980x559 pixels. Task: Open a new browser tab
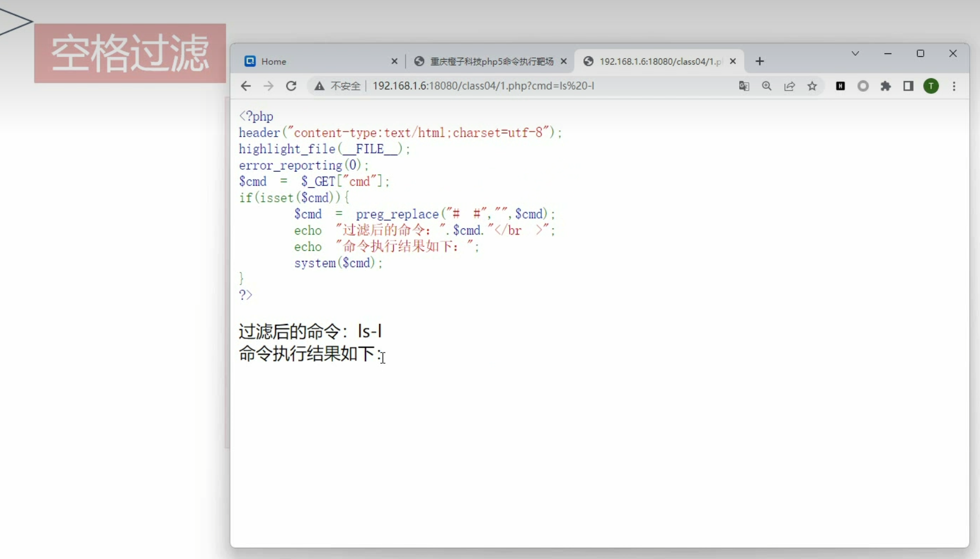759,61
